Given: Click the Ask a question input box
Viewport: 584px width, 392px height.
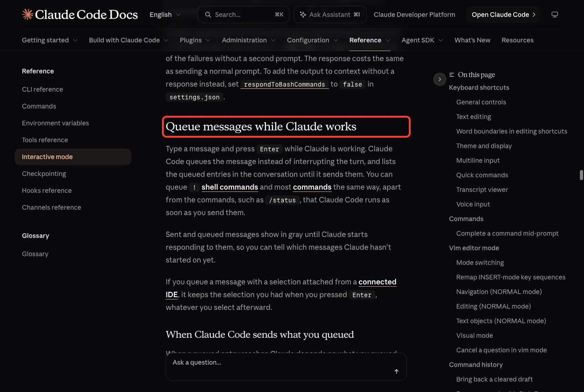Looking at the screenshot, I should click(x=286, y=367).
